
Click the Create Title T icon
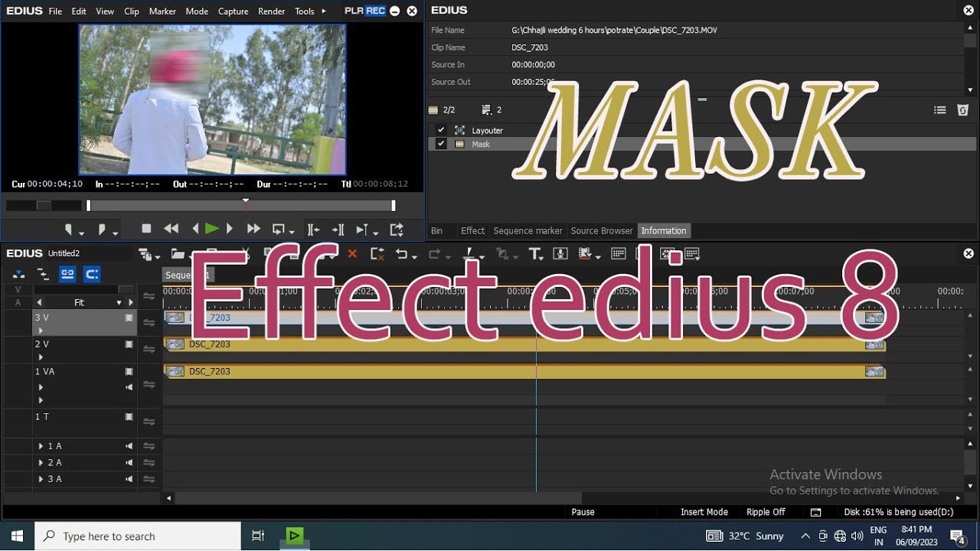tap(534, 253)
